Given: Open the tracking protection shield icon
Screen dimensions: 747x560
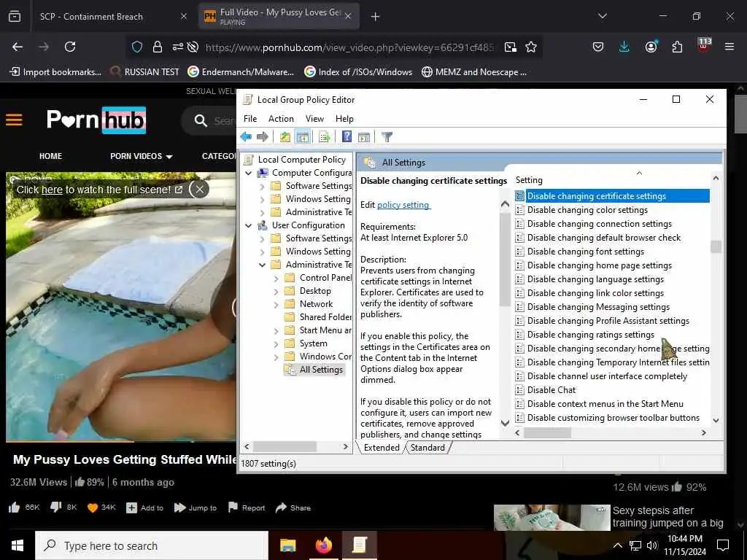Looking at the screenshot, I should pos(137,47).
